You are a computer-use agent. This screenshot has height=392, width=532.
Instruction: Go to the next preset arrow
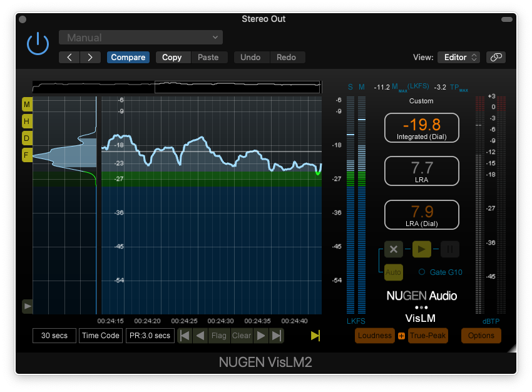point(90,58)
